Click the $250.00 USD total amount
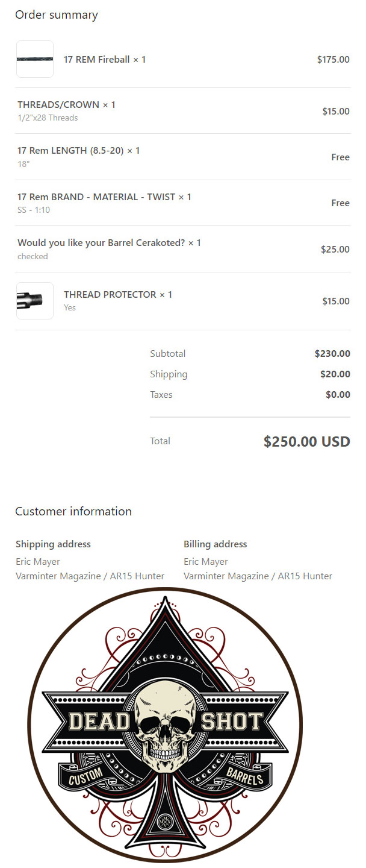This screenshot has width=366, height=868. [307, 441]
